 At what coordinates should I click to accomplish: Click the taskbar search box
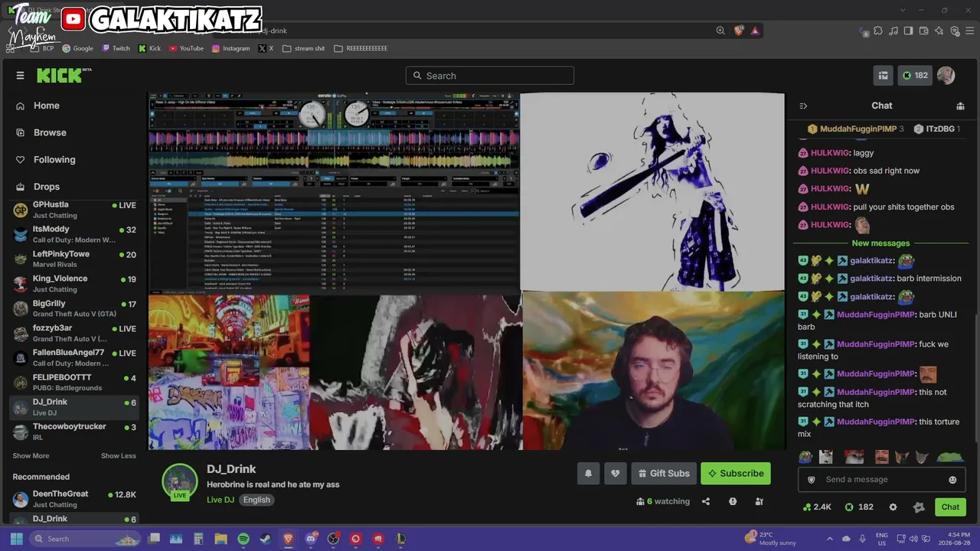[x=85, y=539]
